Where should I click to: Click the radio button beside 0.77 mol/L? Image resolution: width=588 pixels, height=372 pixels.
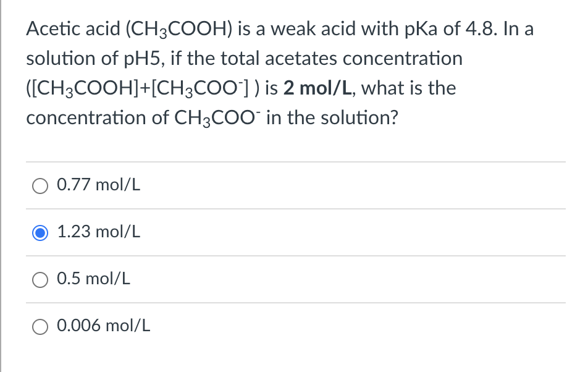tap(40, 185)
